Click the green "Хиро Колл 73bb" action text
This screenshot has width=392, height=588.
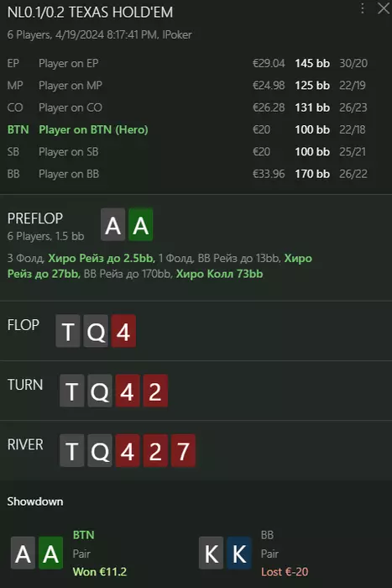point(219,274)
